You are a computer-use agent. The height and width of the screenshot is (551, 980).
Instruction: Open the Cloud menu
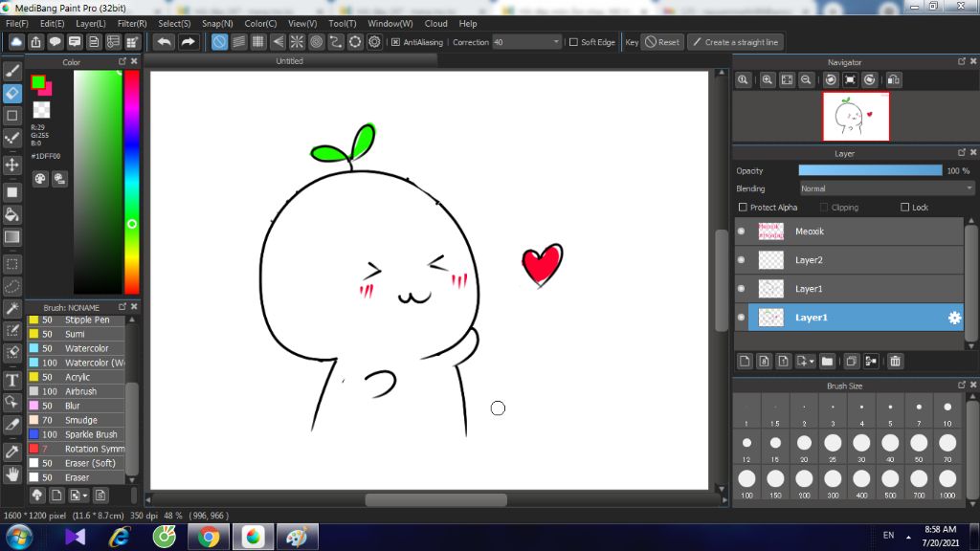pos(435,23)
